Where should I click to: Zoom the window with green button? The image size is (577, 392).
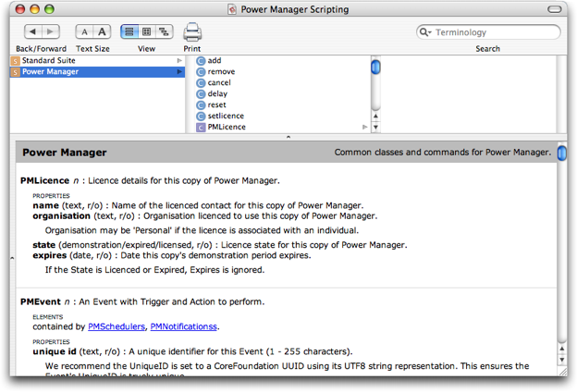[x=49, y=9]
